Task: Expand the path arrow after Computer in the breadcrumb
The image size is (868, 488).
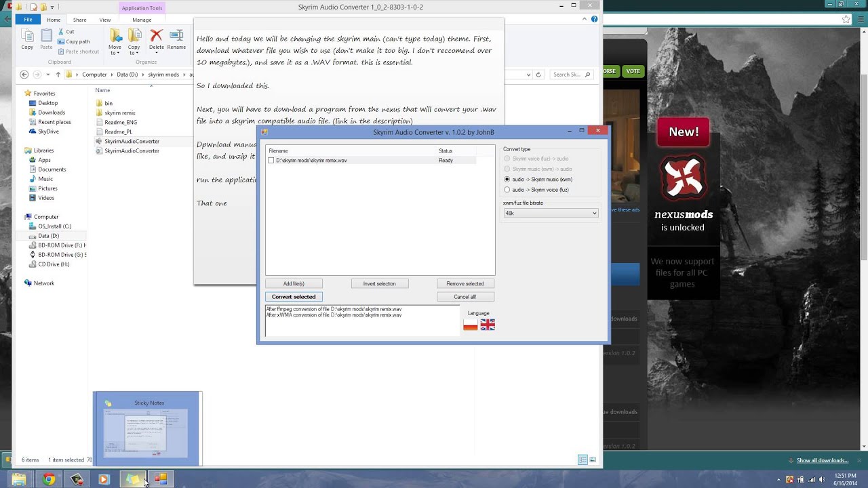Action: click(x=112, y=75)
